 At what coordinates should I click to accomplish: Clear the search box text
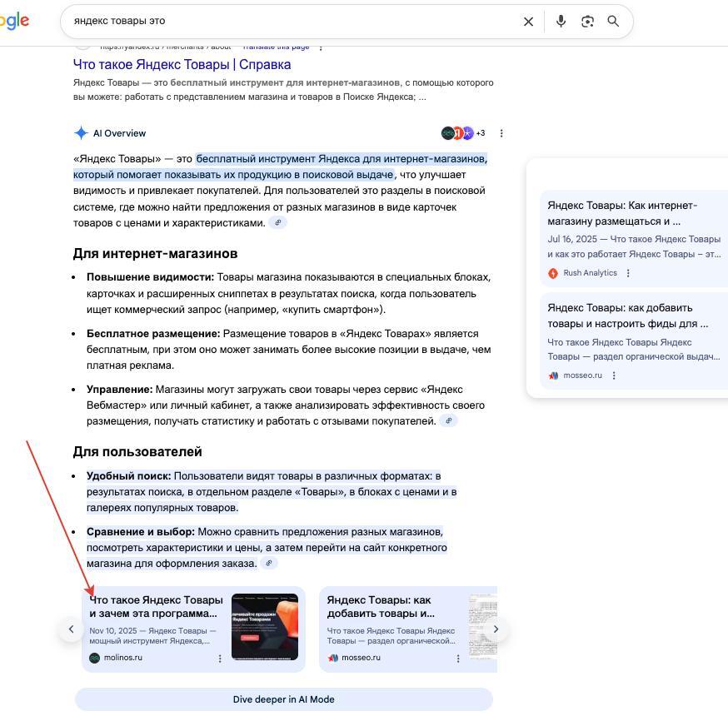coord(528,22)
